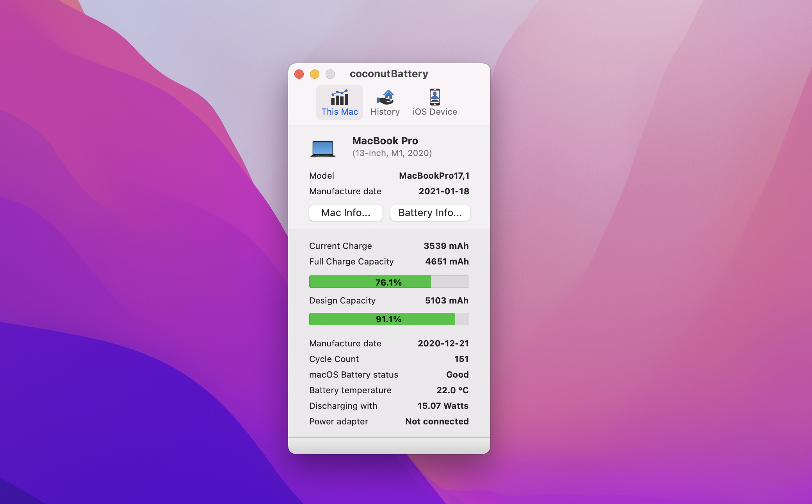The height and width of the screenshot is (504, 812).
Task: Click the Power adapter Not connected text
Action: pyautogui.click(x=436, y=421)
